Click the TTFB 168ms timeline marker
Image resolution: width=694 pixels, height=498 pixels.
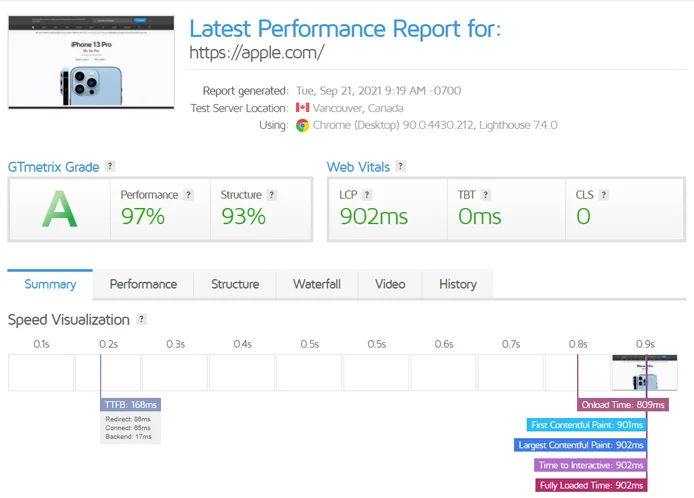130,405
